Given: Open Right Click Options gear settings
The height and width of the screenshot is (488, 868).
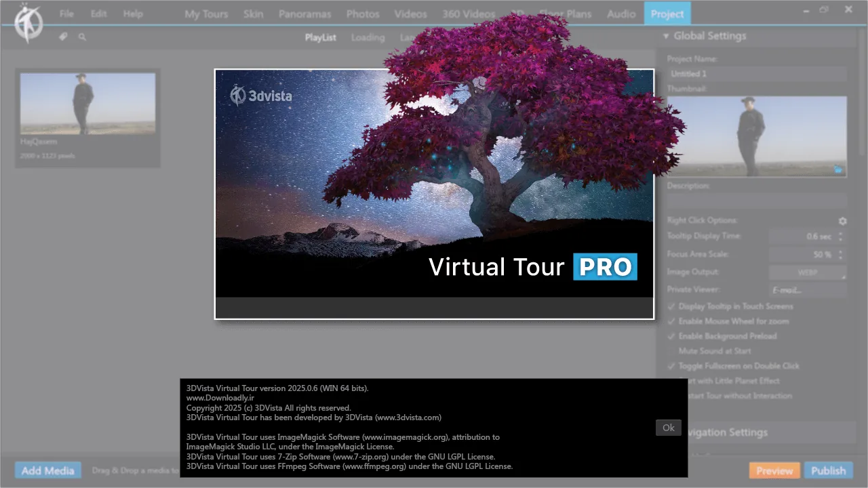Looking at the screenshot, I should point(842,221).
